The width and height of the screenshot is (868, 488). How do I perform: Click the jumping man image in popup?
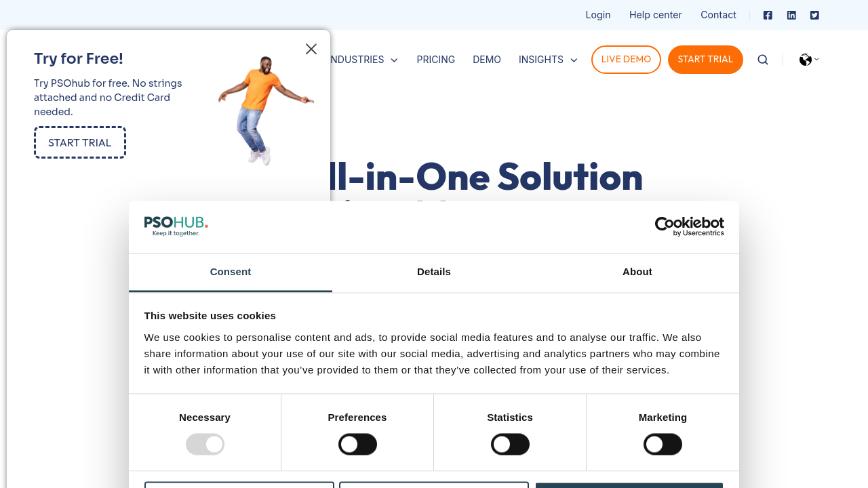[x=264, y=108]
